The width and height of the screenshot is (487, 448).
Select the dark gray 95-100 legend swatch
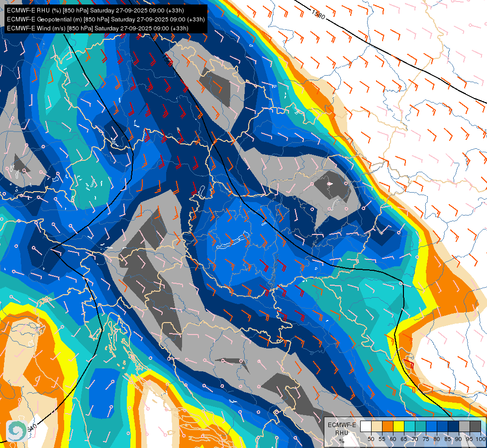475,426
